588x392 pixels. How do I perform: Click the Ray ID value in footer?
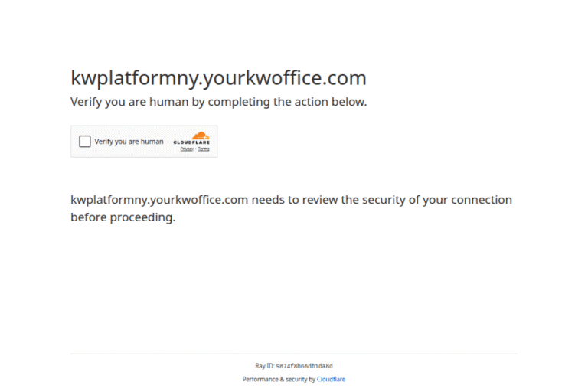click(305, 366)
